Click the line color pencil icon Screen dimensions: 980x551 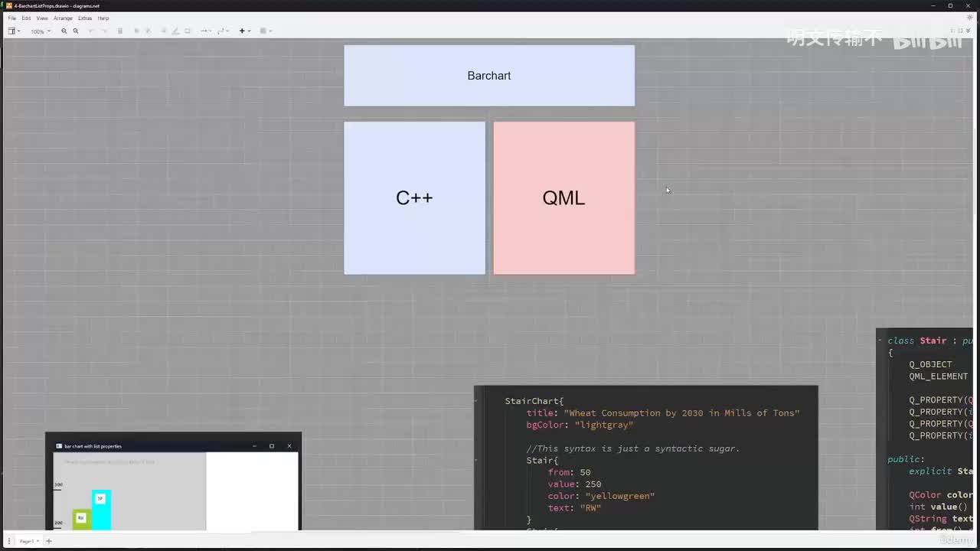pos(175,31)
